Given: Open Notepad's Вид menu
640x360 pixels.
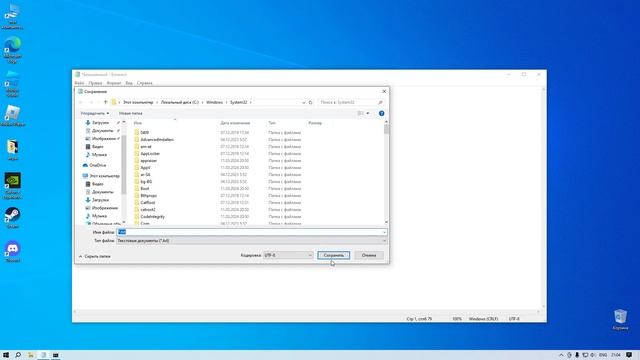Looking at the screenshot, I should point(129,83).
